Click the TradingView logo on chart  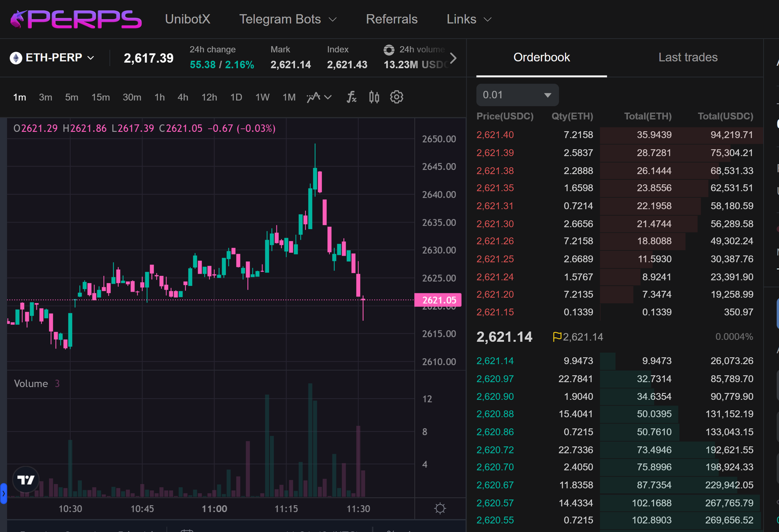click(x=26, y=479)
